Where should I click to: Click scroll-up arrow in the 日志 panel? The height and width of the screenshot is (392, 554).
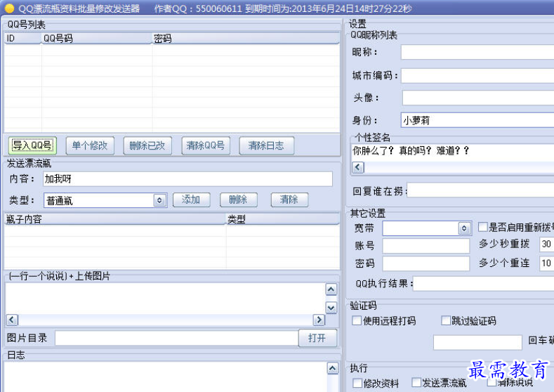coord(332,369)
